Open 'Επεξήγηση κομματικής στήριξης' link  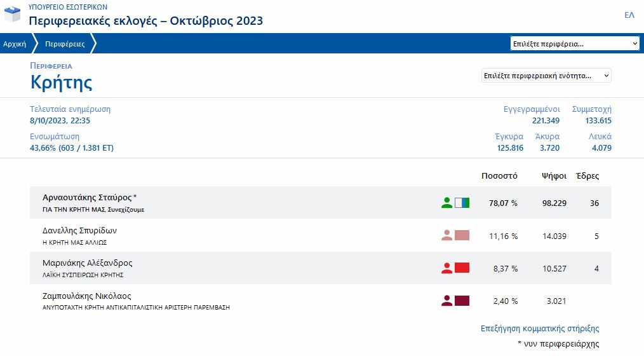pos(540,329)
